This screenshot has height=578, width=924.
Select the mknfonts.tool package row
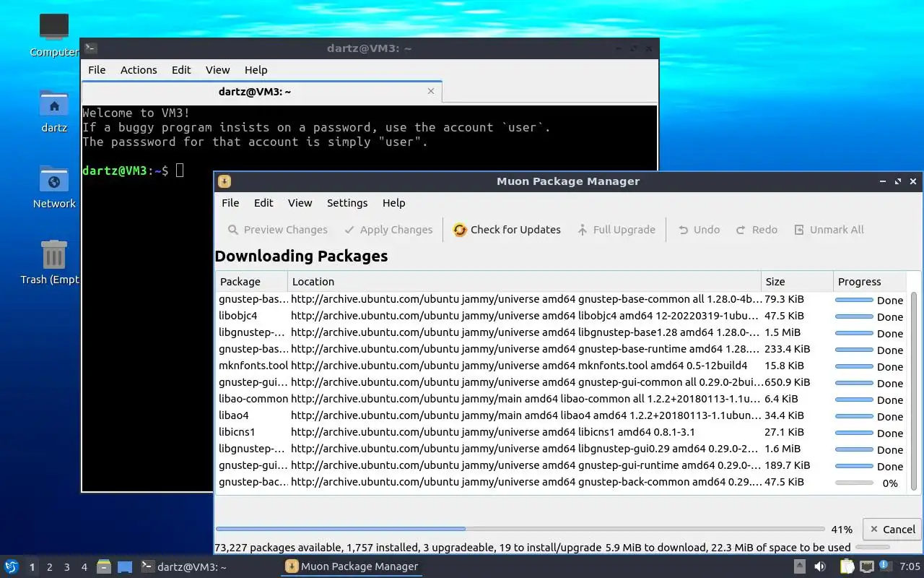562,366
